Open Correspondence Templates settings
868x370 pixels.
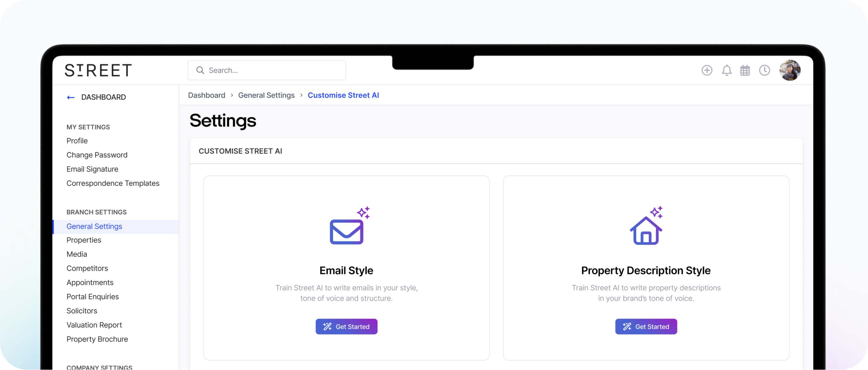[113, 183]
